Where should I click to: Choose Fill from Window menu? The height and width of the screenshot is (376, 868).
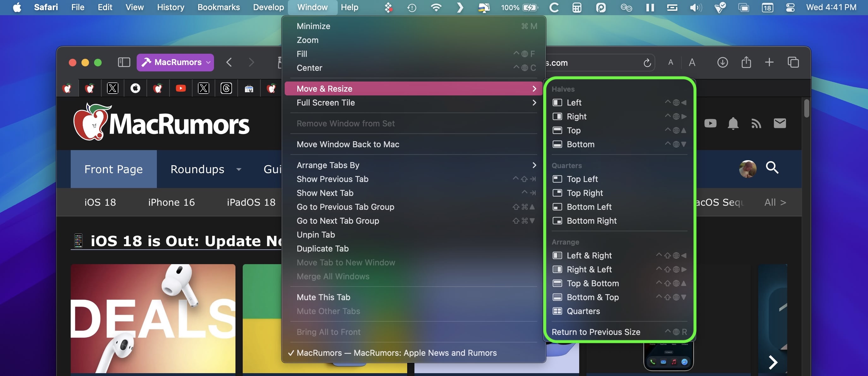(x=413, y=54)
